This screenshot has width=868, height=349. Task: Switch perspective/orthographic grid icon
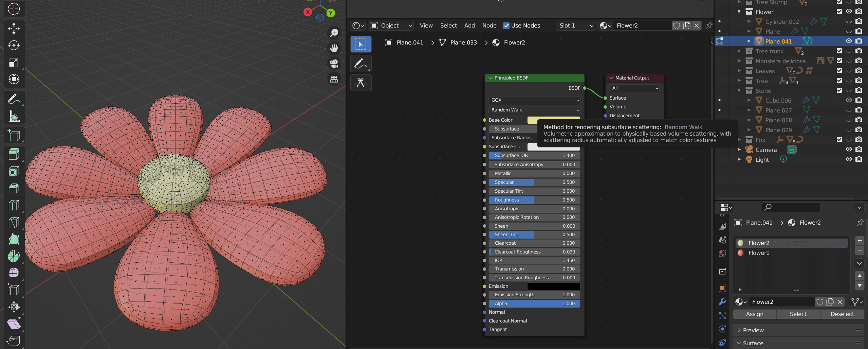pyautogui.click(x=334, y=79)
